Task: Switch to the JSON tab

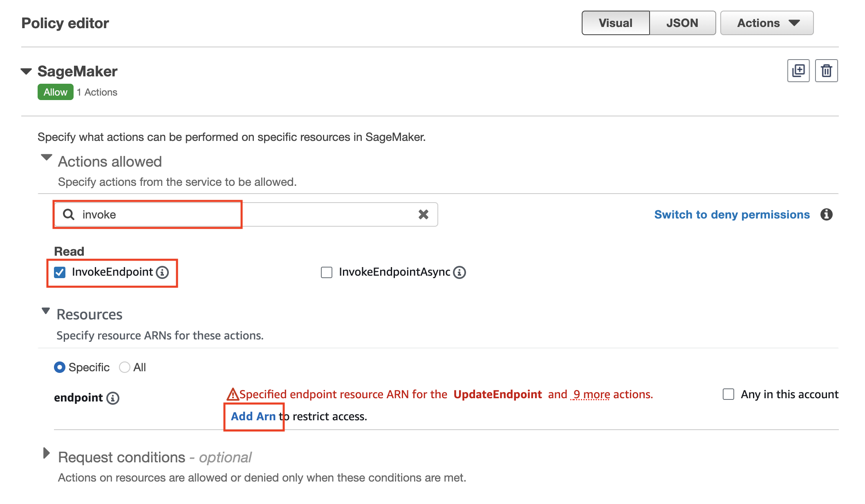Action: [682, 22]
